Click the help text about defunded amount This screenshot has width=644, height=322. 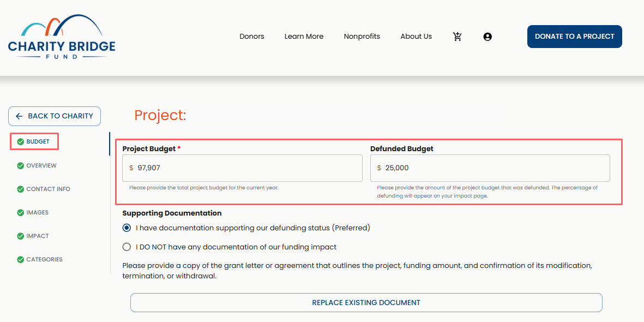487,192
